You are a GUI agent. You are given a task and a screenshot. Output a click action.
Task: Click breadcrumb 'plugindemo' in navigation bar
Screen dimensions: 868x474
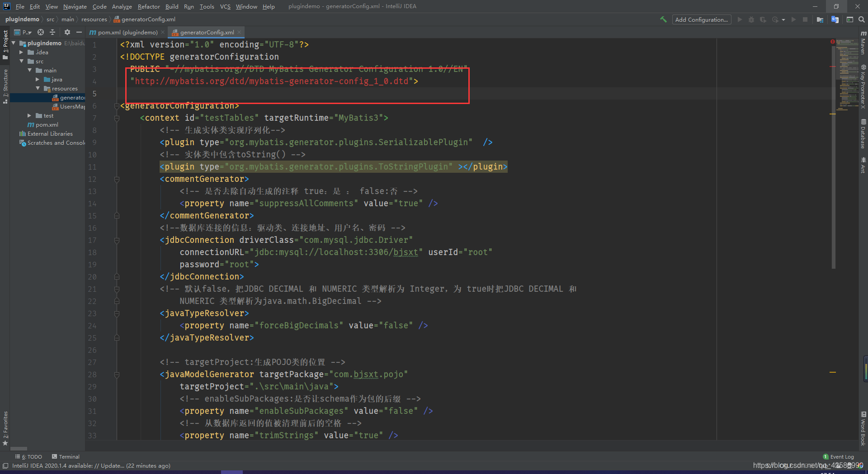pos(22,19)
